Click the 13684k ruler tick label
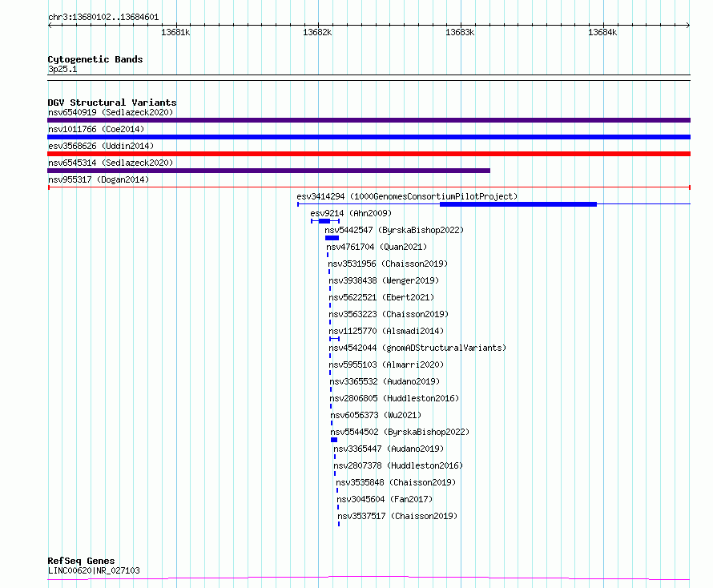The height and width of the screenshot is (588, 713). pyautogui.click(x=602, y=32)
